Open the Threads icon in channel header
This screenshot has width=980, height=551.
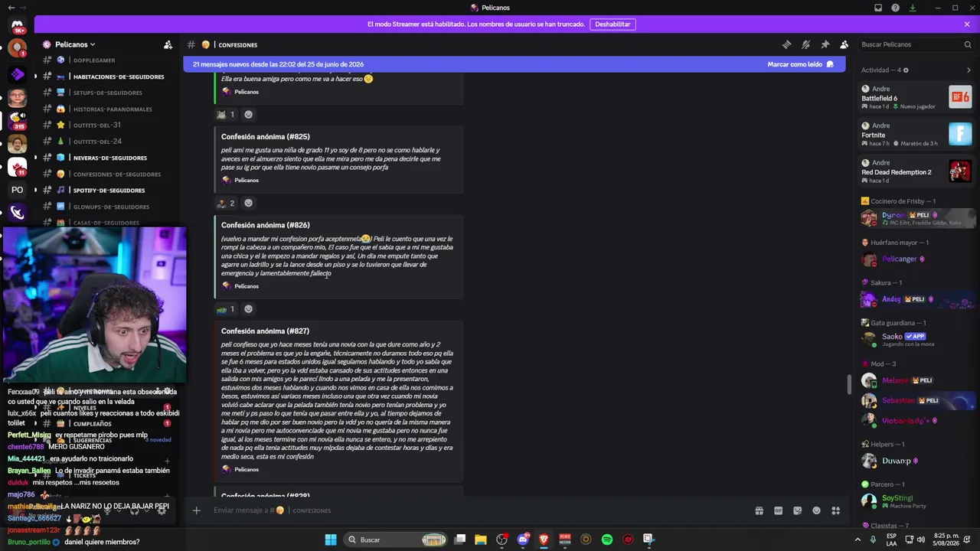786,44
